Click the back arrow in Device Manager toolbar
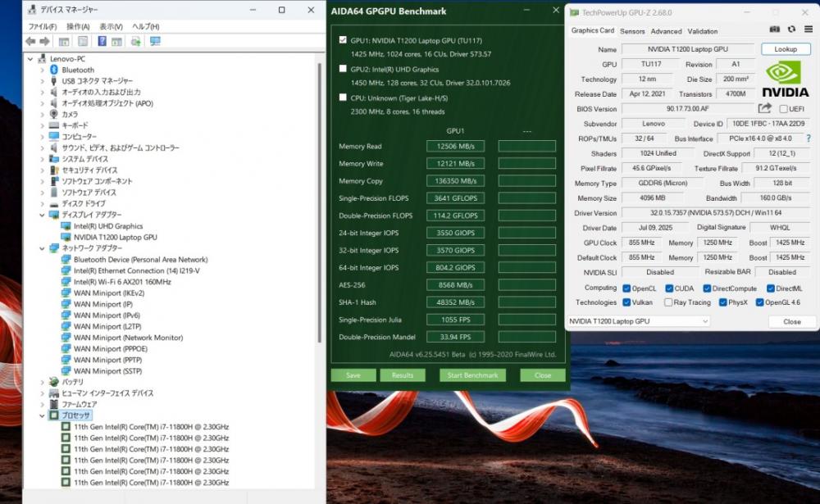 pos(30,41)
